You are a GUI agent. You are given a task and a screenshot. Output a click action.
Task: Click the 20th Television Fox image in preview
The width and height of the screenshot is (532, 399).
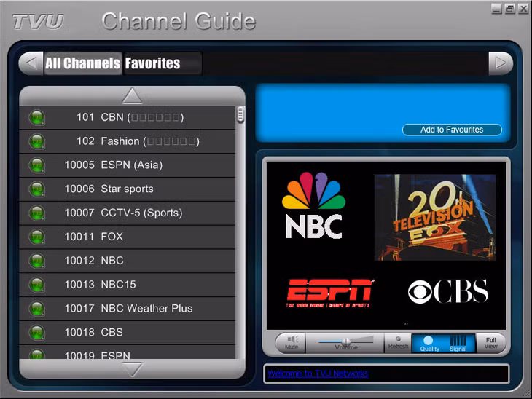[435, 217]
